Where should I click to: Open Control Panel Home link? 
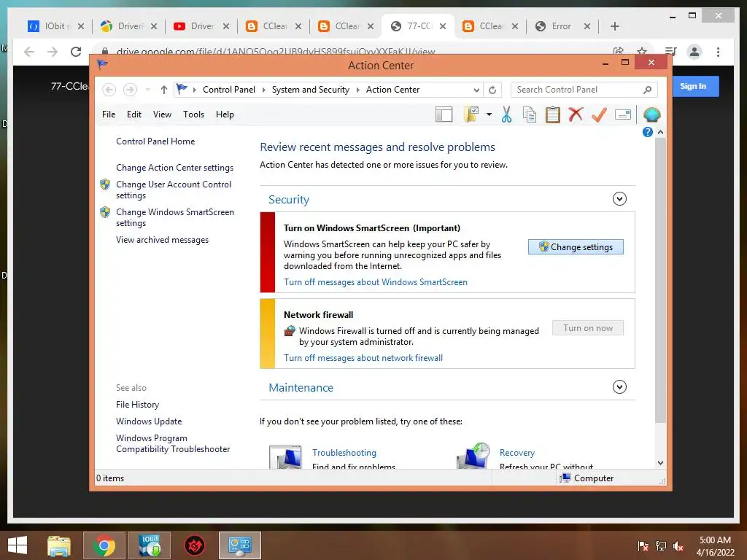[x=155, y=141]
